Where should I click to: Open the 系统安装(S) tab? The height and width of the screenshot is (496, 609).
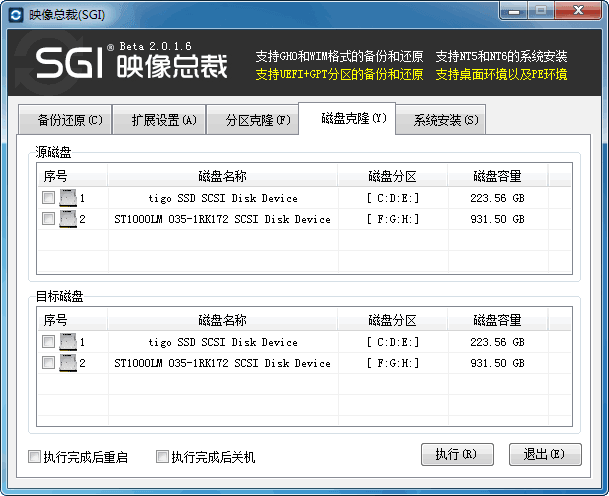[x=440, y=121]
